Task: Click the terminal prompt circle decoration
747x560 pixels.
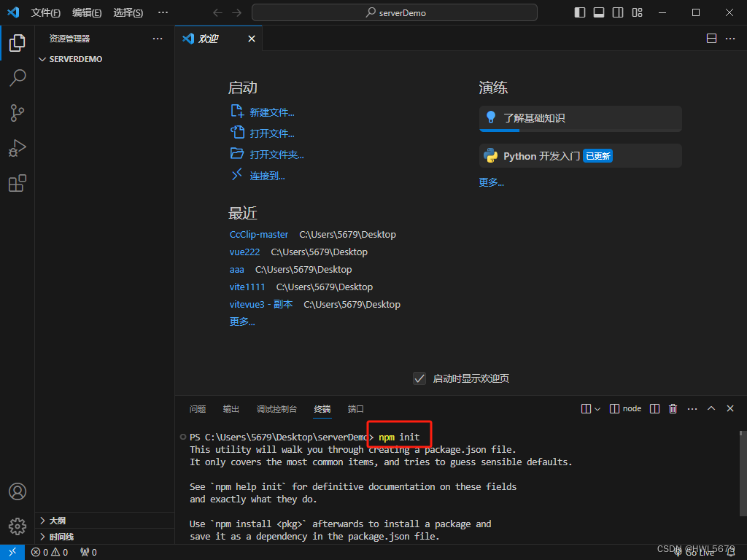Action: coord(183,437)
